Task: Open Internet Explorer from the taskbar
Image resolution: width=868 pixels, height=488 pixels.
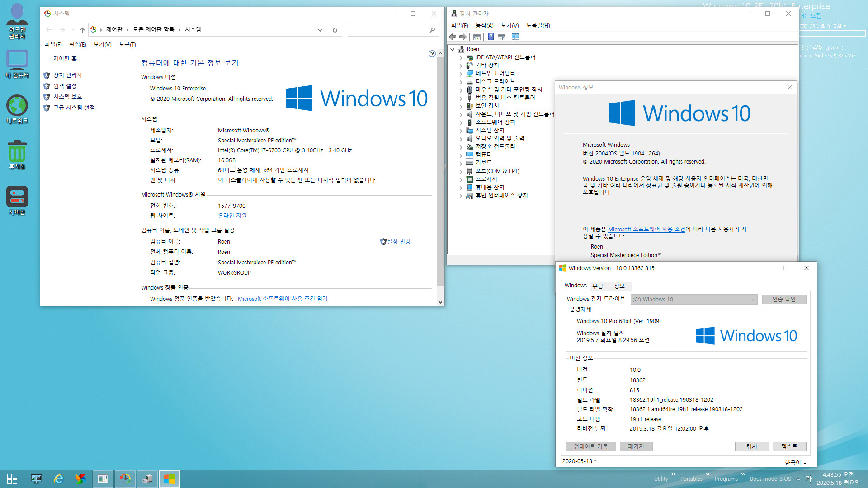Action: coord(58,479)
